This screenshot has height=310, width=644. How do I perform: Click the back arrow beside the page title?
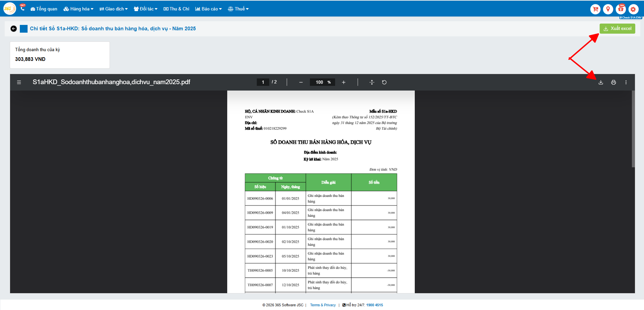(13, 29)
